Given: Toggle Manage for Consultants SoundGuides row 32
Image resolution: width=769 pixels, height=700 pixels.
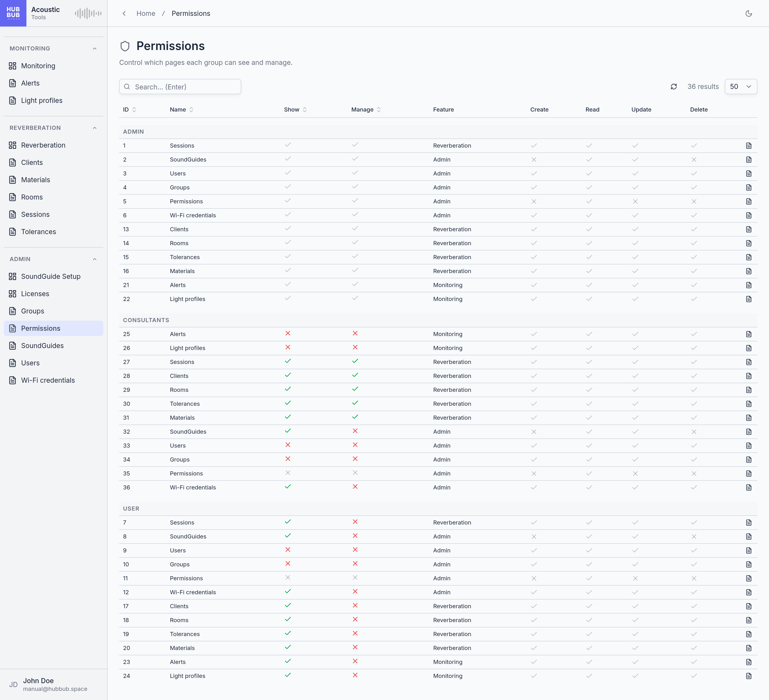Looking at the screenshot, I should 355,431.
